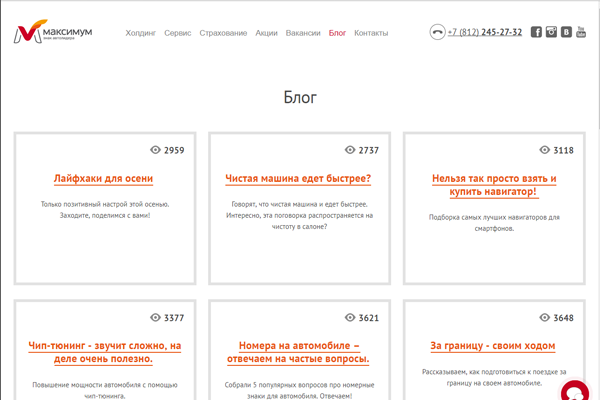Viewport: 600px width, 400px height.
Task: Call the +7 (812) 245-27-32 phone link
Action: click(x=485, y=32)
